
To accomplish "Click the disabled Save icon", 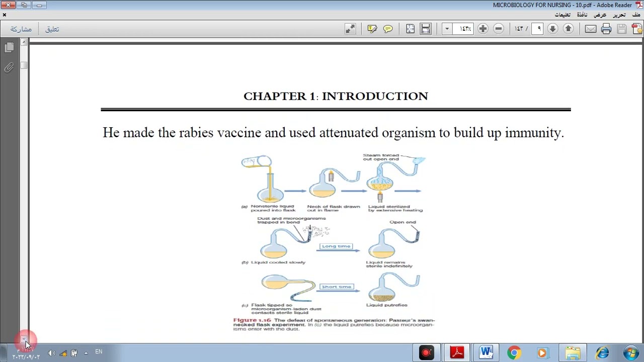I will pyautogui.click(x=621, y=29).
